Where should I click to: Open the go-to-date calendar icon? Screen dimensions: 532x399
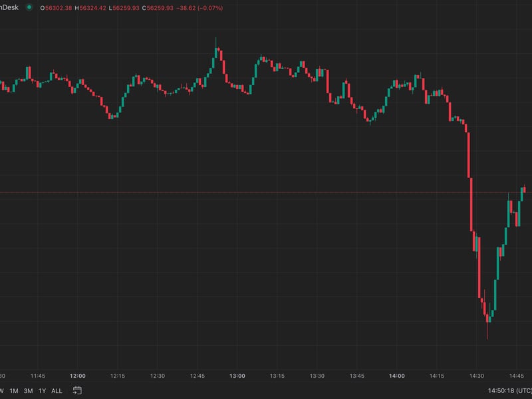pyautogui.click(x=77, y=390)
